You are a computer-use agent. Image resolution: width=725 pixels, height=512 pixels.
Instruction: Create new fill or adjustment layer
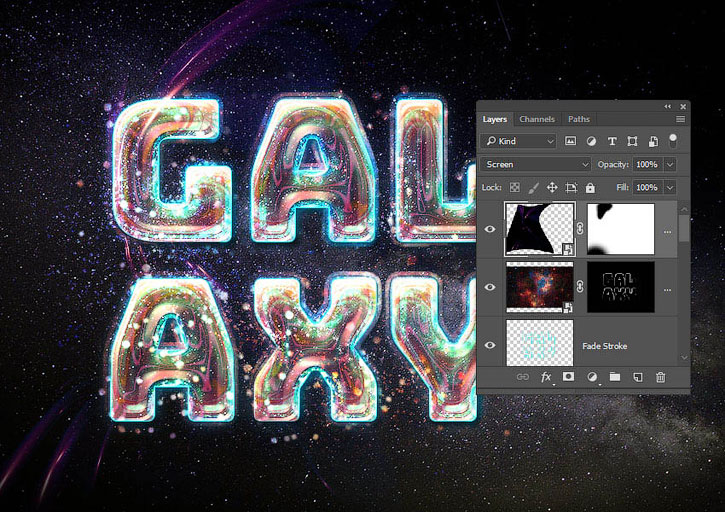[x=592, y=377]
